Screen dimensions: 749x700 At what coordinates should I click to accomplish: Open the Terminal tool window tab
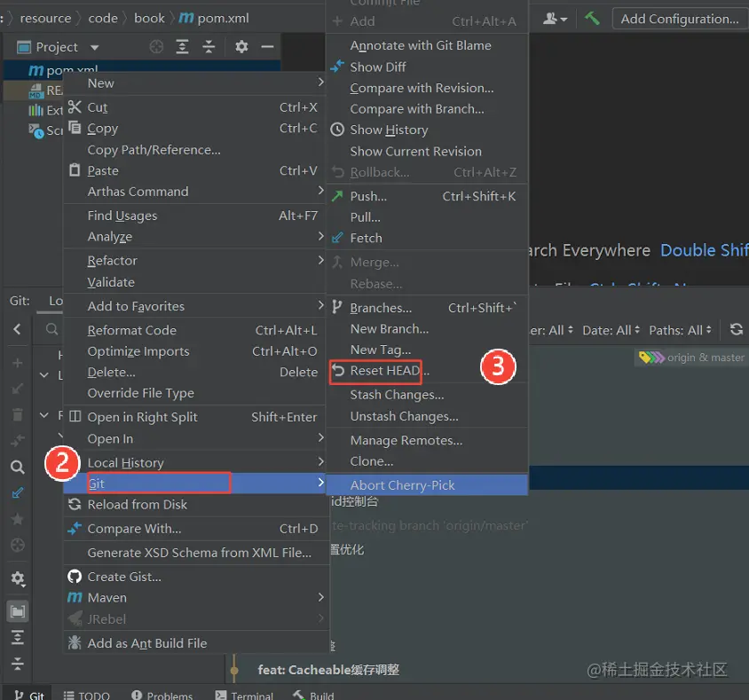[x=244, y=695]
